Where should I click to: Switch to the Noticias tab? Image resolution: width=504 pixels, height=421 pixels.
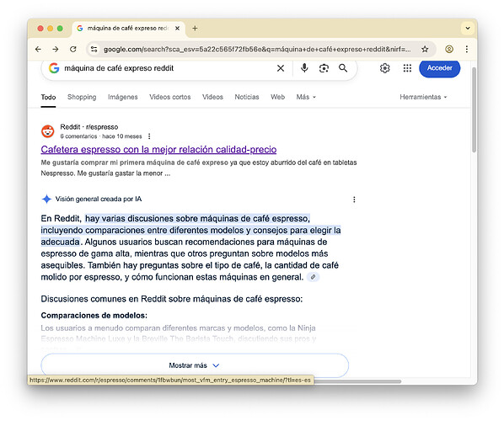[247, 97]
